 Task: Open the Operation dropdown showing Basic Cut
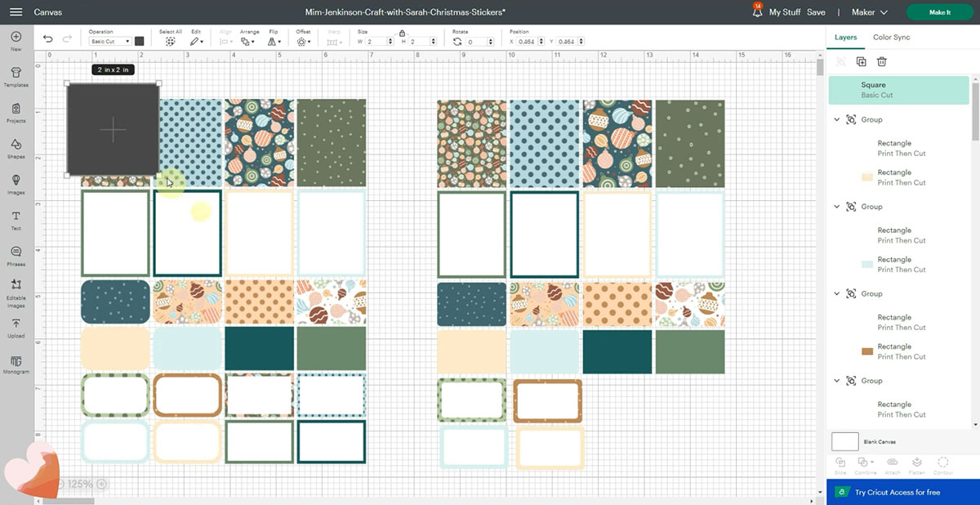(109, 41)
